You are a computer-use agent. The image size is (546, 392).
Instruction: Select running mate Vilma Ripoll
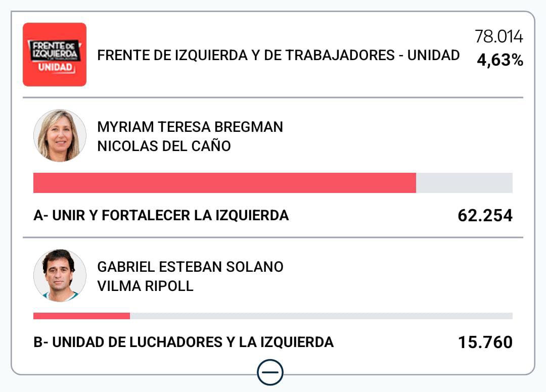tap(145, 286)
